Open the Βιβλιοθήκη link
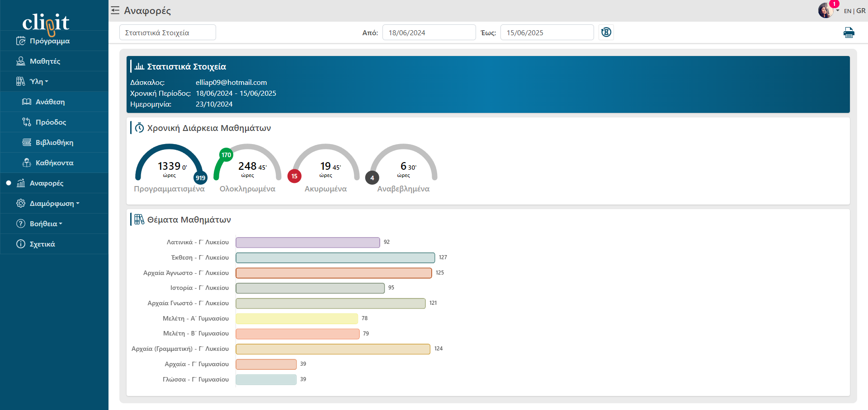This screenshot has height=410, width=868. [54, 143]
